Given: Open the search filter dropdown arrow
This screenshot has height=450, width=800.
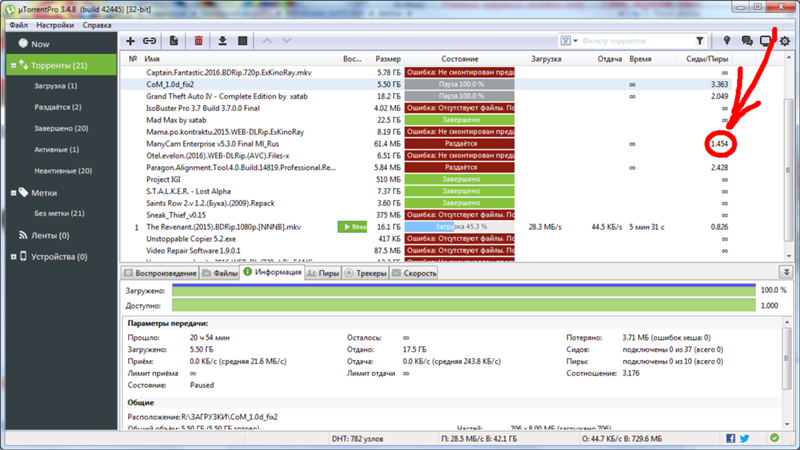Looking at the screenshot, I should [x=576, y=41].
